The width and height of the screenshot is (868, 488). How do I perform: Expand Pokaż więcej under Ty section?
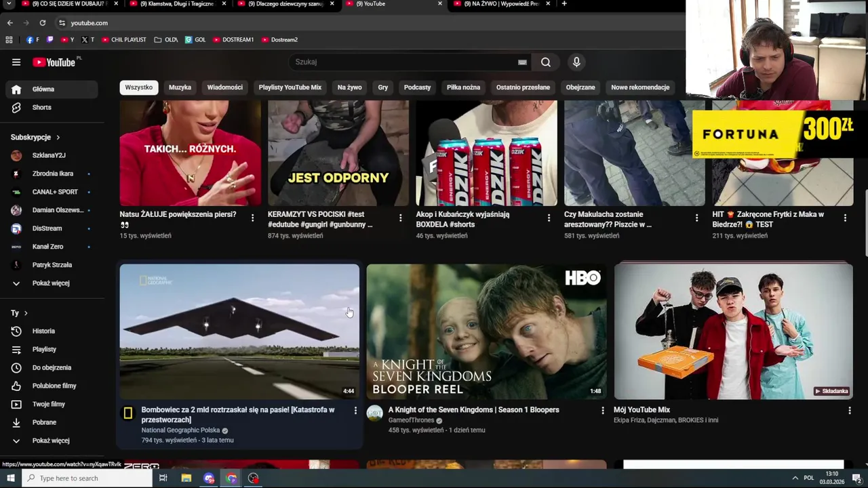coord(52,441)
